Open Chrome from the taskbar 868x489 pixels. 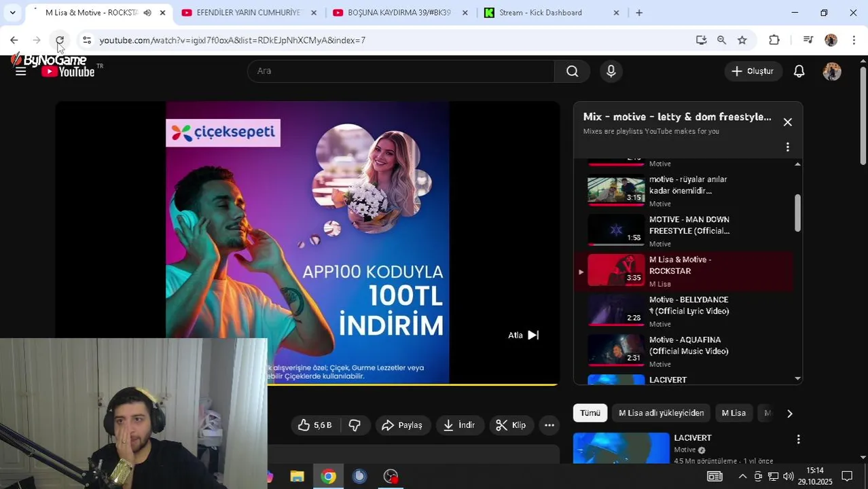(329, 477)
